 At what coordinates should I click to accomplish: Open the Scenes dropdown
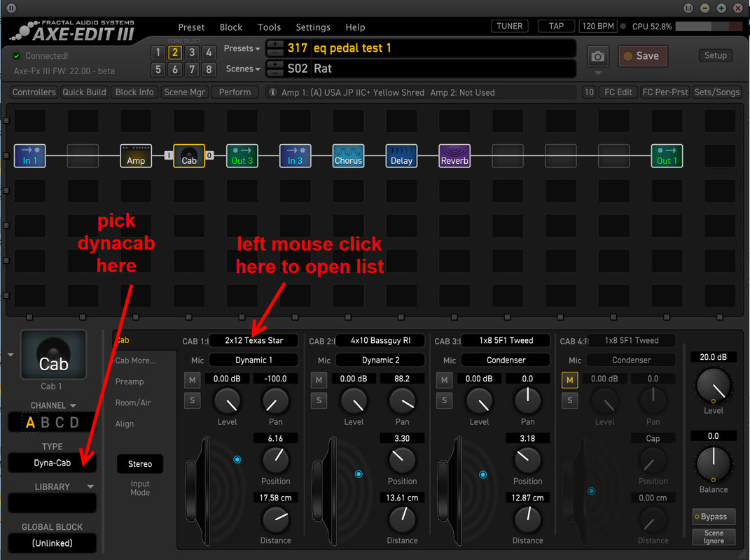243,69
